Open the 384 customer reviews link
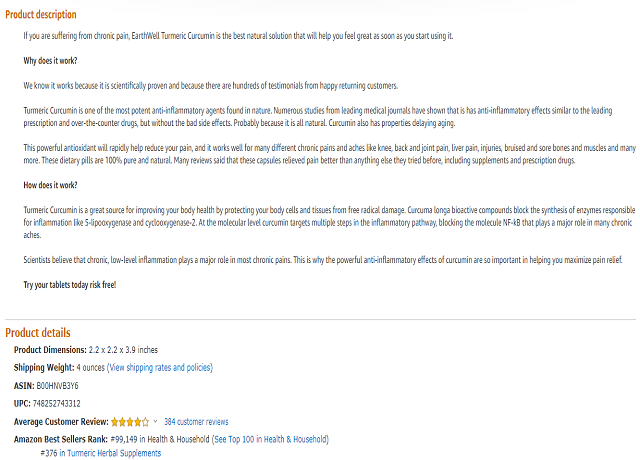Viewport: 640px width, 460px height. coord(196,422)
